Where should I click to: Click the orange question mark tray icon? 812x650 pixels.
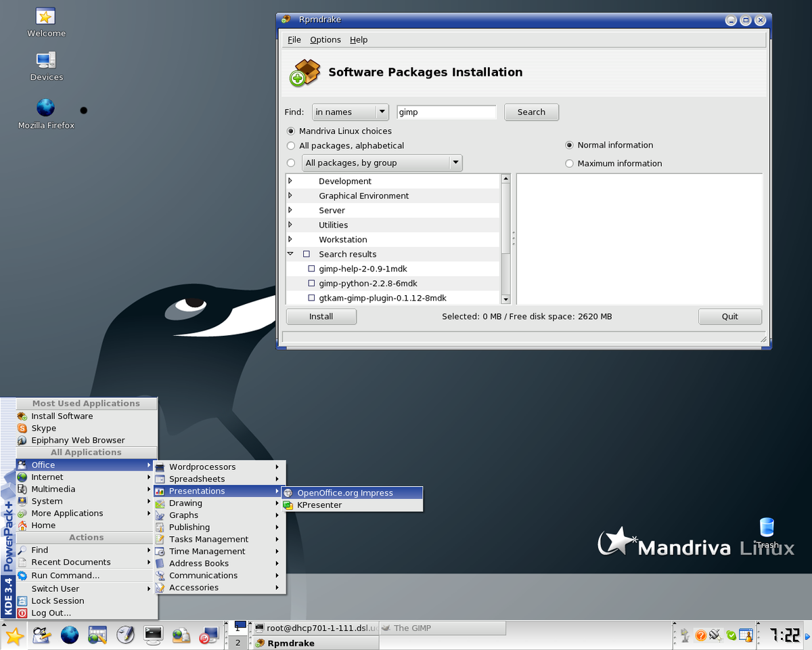pos(700,635)
